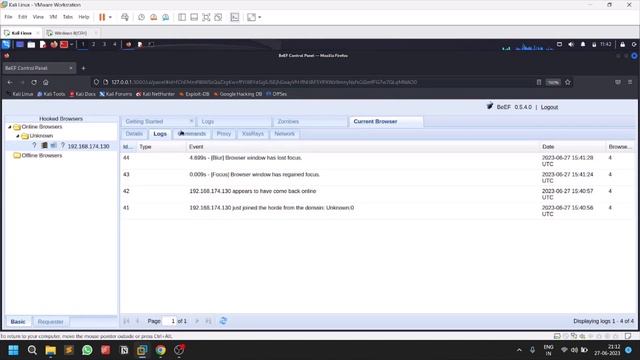Image resolution: width=640 pixels, height=360 pixels.
Task: Open the Commands sub-tab
Action: (x=192, y=134)
